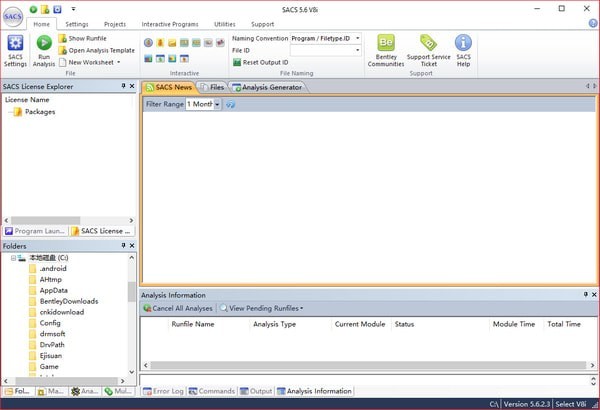
Task: Open the Naming Convention combo box
Action: point(325,38)
